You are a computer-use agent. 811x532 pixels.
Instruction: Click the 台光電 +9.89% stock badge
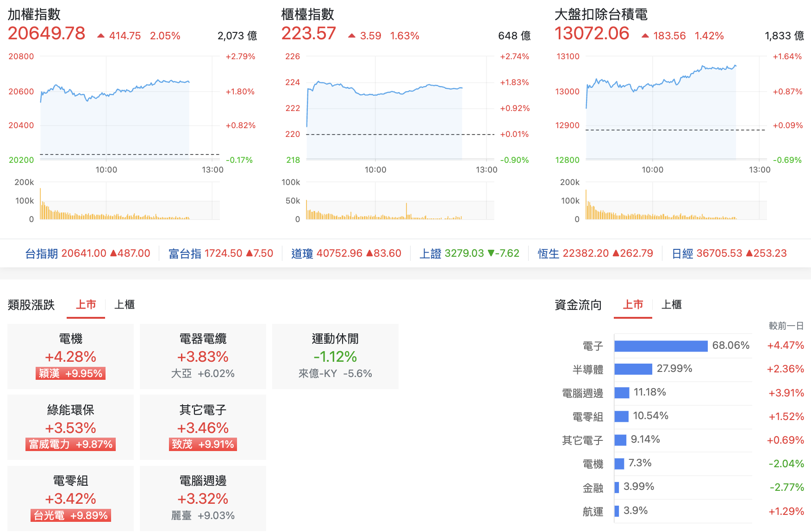click(x=70, y=515)
